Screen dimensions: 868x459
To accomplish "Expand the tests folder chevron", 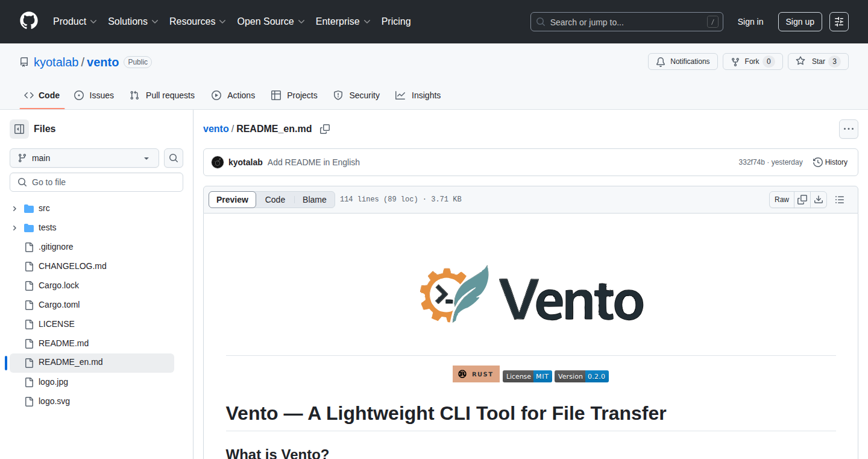I will point(14,227).
